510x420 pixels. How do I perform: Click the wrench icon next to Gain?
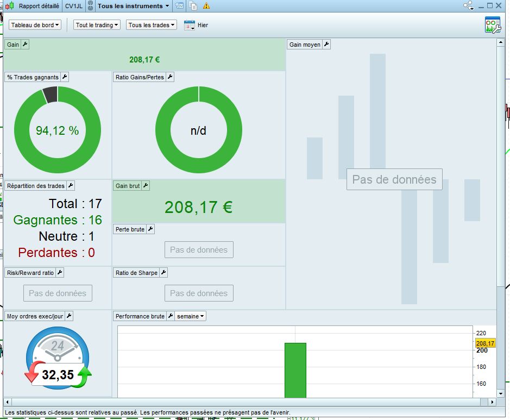point(25,44)
